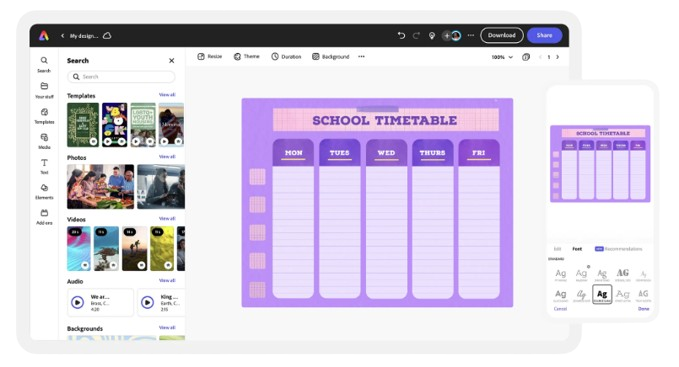Viewport: 679px width, 367px height.
Task: Choose the highlighted bold Ag font
Action: [x=602, y=294]
